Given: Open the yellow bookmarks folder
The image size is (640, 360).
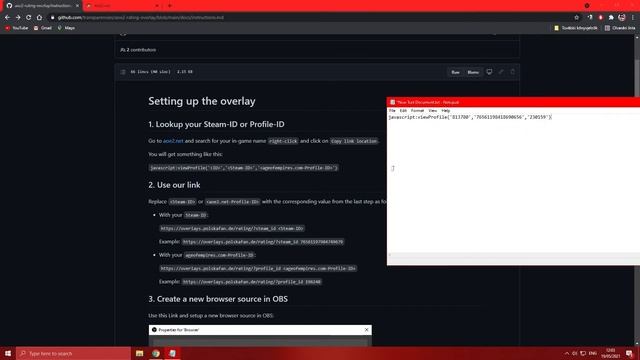Looking at the screenshot, I should tap(576, 28).
